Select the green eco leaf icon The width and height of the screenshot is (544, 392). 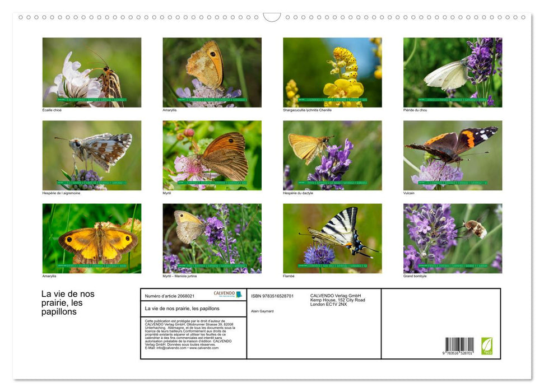[x=488, y=346]
